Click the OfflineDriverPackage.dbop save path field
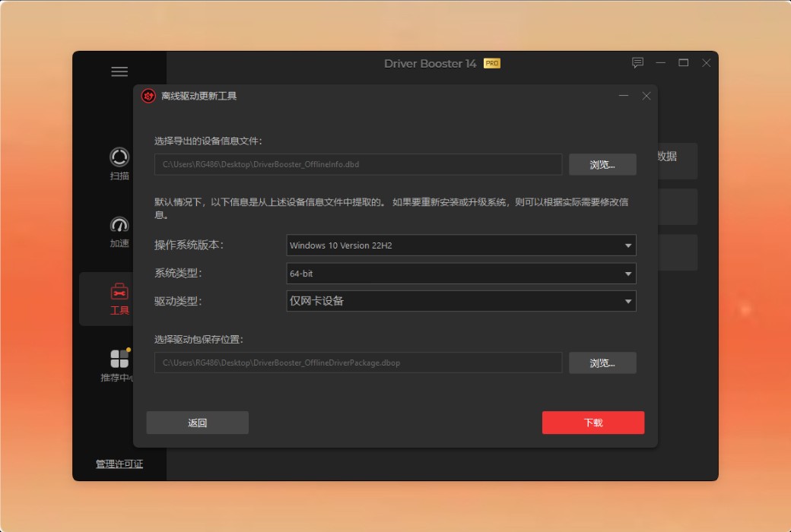 coord(358,363)
